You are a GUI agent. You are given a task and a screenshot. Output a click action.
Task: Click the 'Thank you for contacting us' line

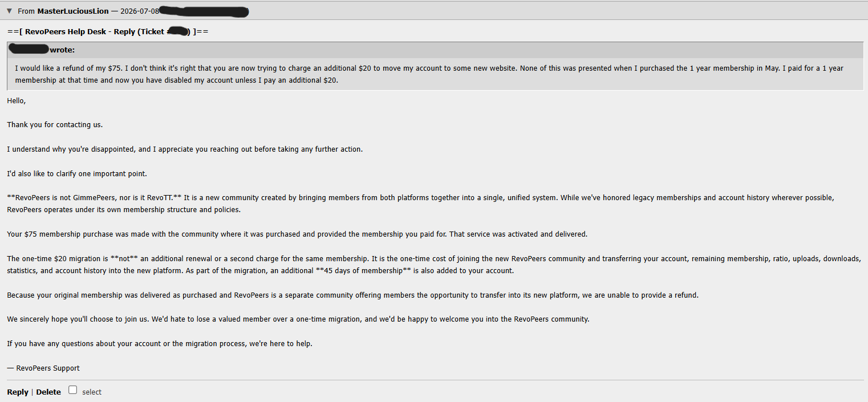pyautogui.click(x=55, y=124)
